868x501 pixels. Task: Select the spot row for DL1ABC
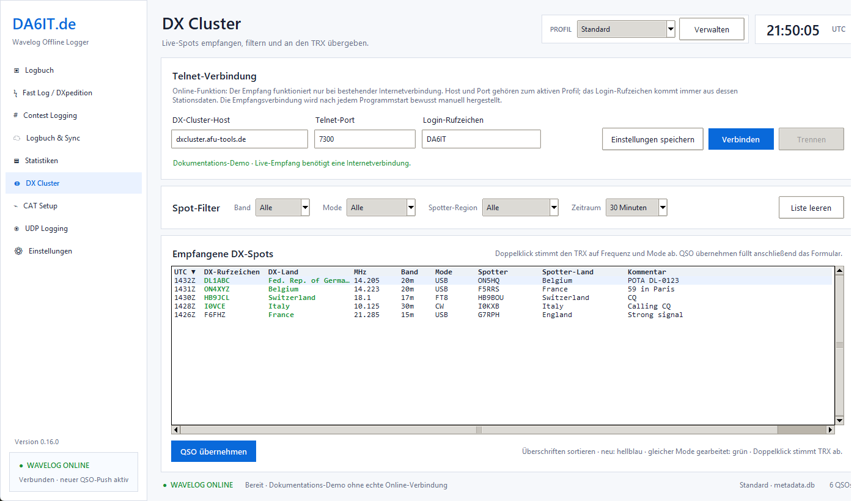coord(502,280)
